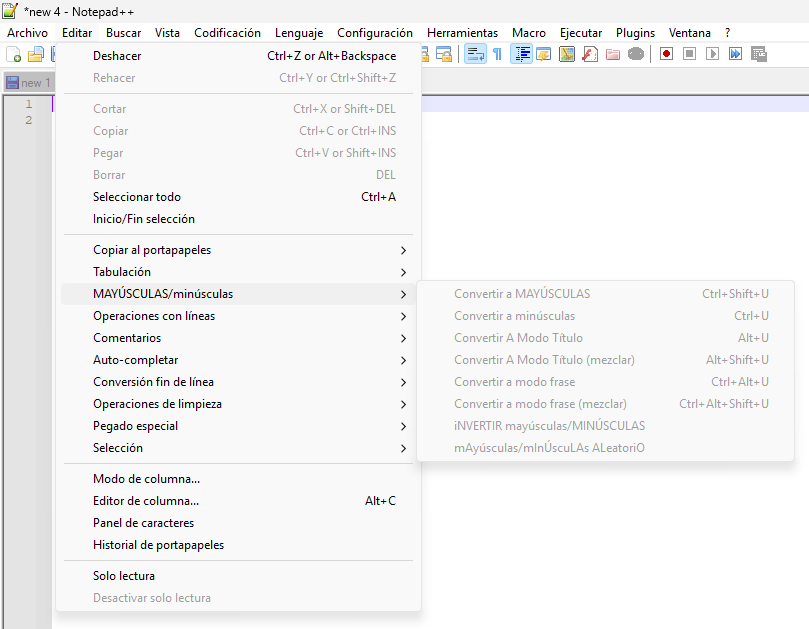Click the New file toolbar icon

14,54
